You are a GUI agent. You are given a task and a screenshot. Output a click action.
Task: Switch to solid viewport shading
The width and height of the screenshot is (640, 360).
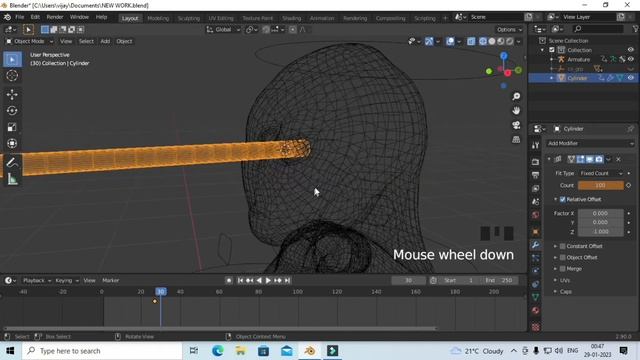[492, 41]
